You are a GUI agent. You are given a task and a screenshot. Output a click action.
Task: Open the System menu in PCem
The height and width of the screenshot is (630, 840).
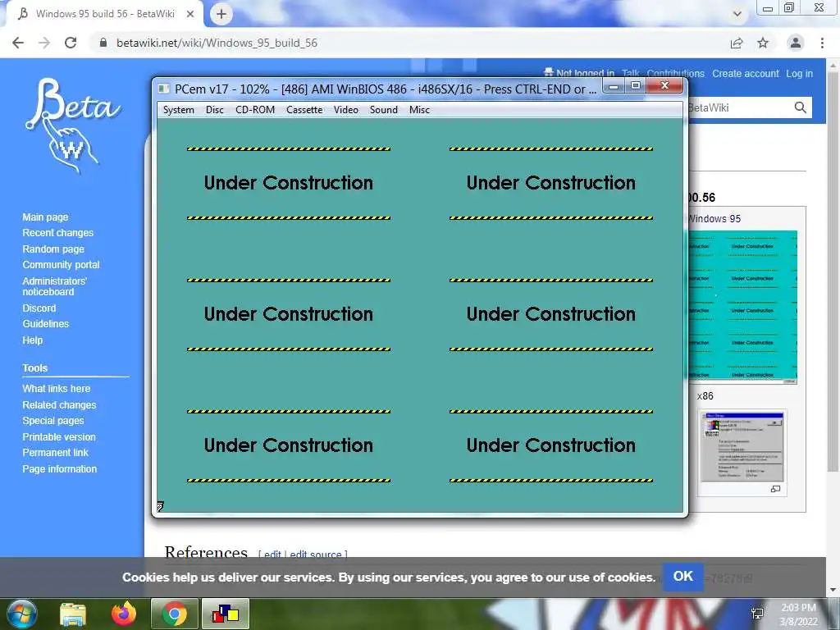pyautogui.click(x=178, y=110)
